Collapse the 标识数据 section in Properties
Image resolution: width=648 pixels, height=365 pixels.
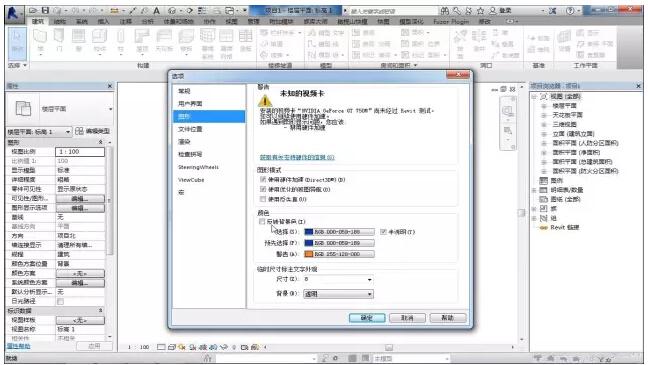coord(100,310)
